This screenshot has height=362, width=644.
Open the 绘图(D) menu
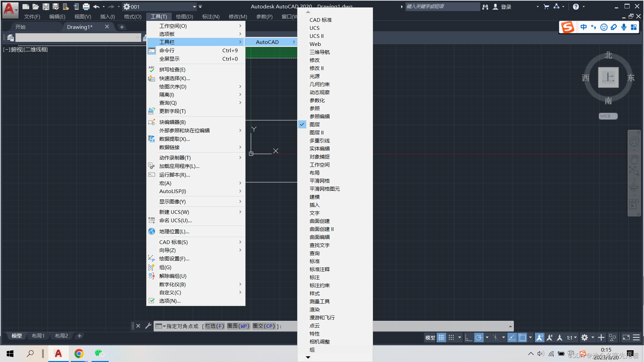pyautogui.click(x=184, y=16)
